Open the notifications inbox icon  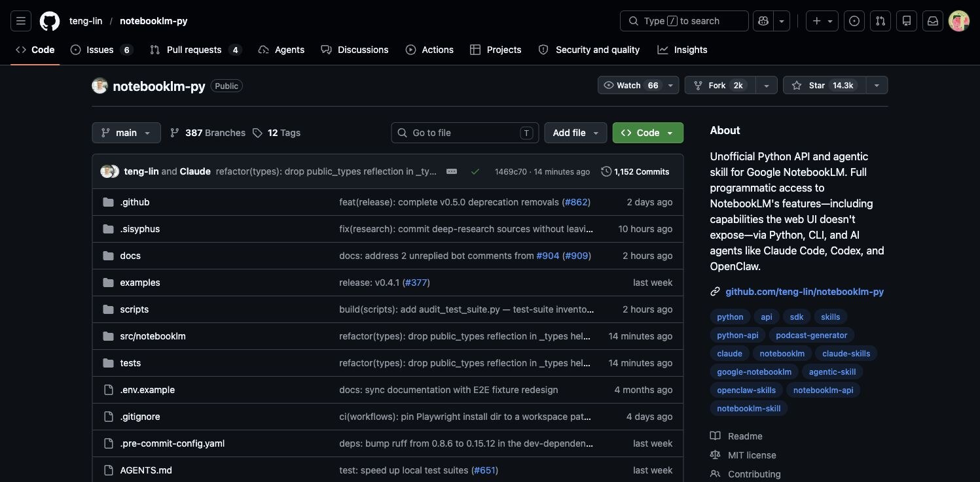pyautogui.click(x=933, y=21)
